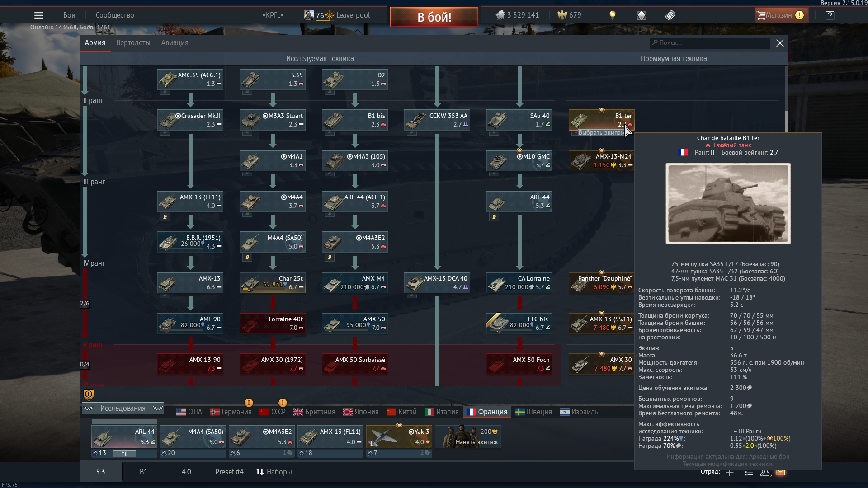
Task: Switch to the Авиация tab
Action: [175, 42]
